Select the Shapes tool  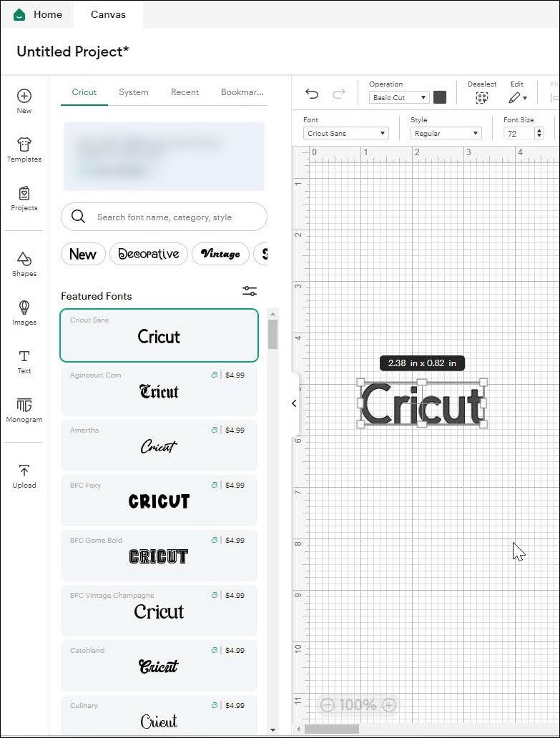tap(24, 258)
